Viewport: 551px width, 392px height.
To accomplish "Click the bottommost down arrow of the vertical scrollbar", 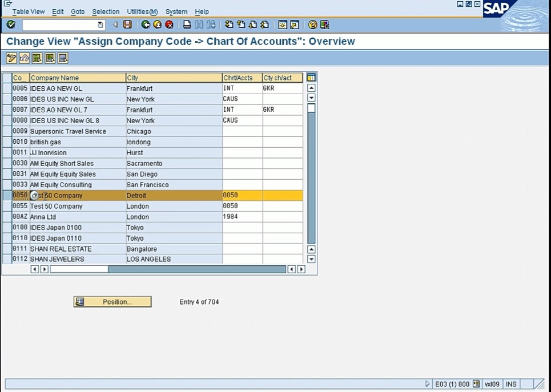I will (311, 259).
